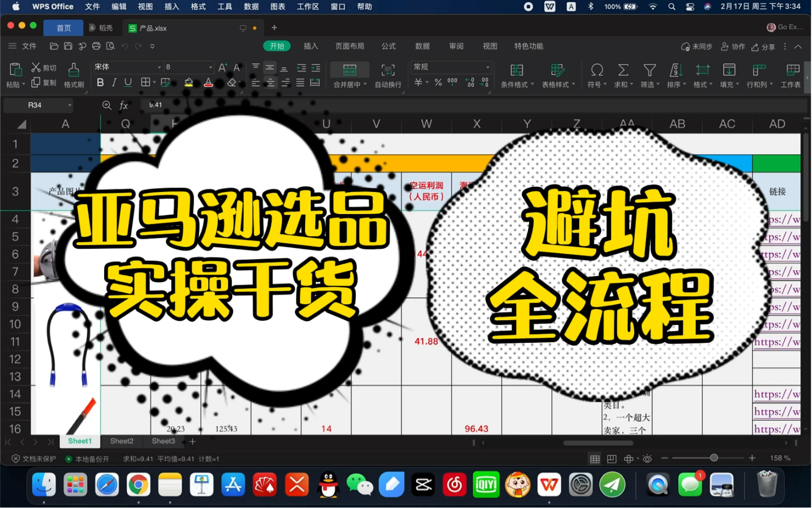Open print preview icon
The width and height of the screenshot is (812, 508).
point(110,46)
